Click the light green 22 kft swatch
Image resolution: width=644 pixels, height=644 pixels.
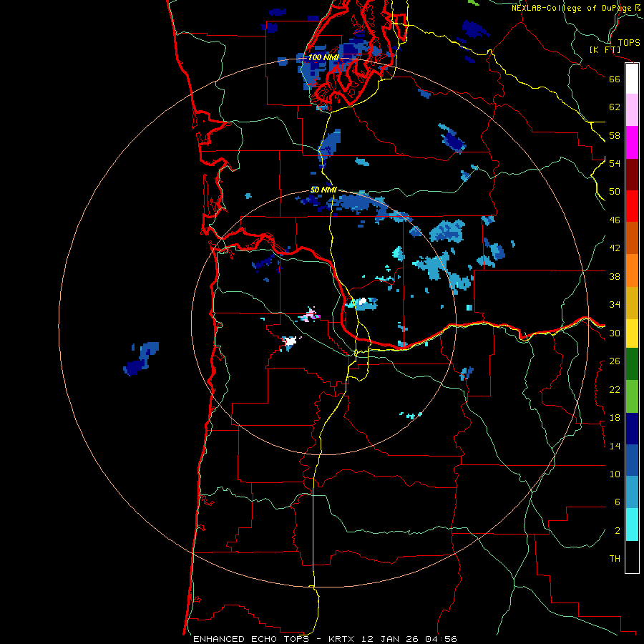pyautogui.click(x=632, y=396)
